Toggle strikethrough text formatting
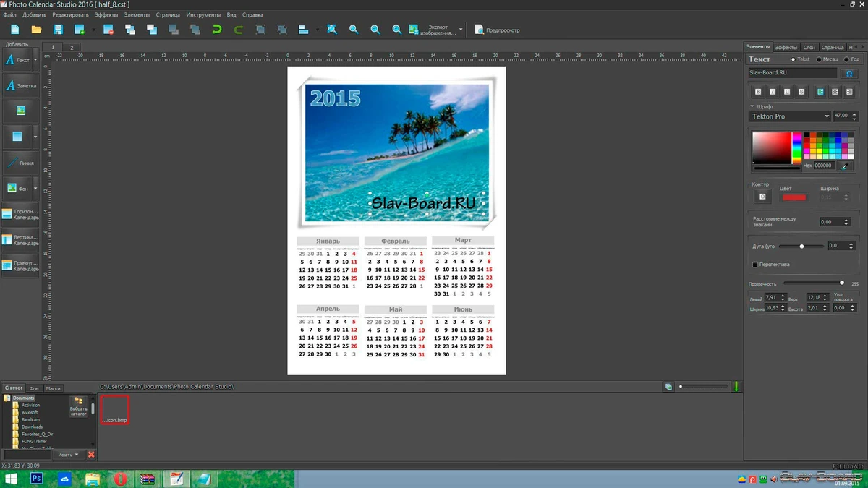 (801, 92)
